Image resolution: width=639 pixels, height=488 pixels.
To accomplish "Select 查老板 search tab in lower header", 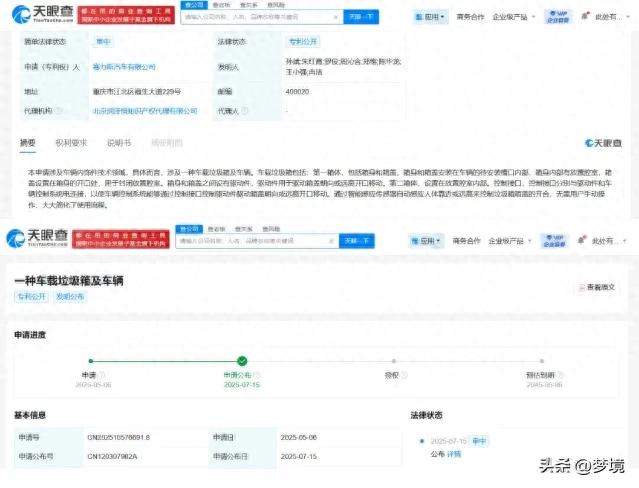I will (x=216, y=229).
